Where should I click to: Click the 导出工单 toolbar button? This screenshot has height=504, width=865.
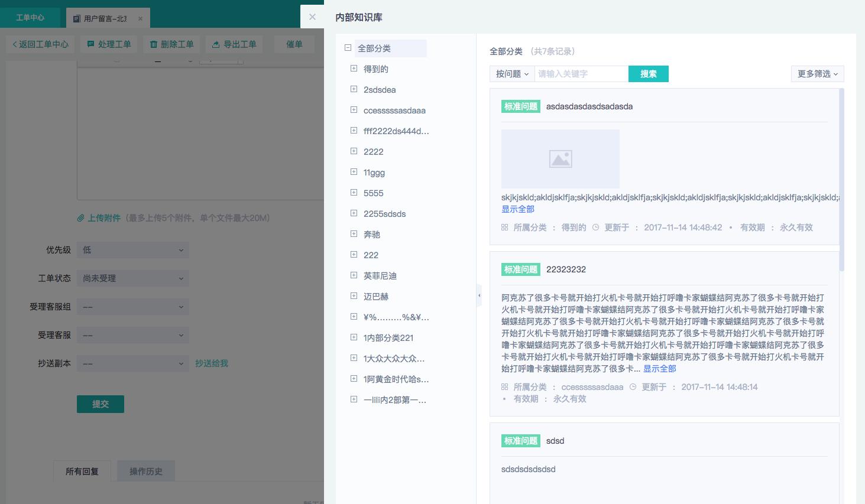coord(234,44)
